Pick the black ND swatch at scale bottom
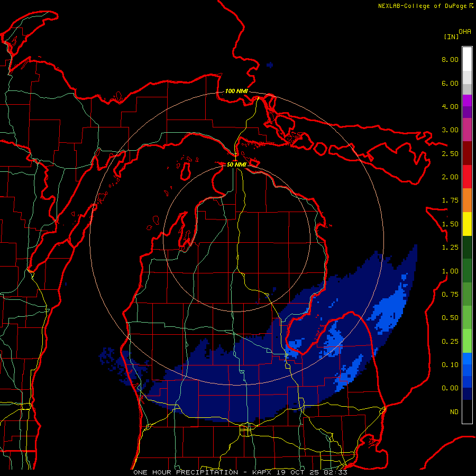This screenshot has width=476, height=476. (467, 411)
